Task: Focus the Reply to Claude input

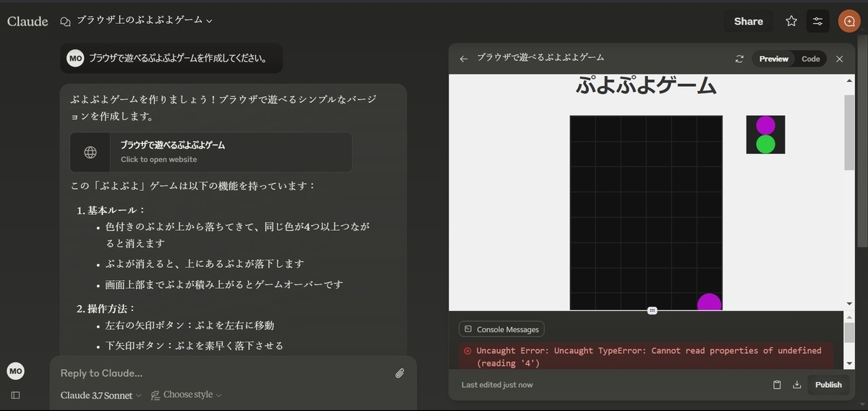Action: click(224, 373)
